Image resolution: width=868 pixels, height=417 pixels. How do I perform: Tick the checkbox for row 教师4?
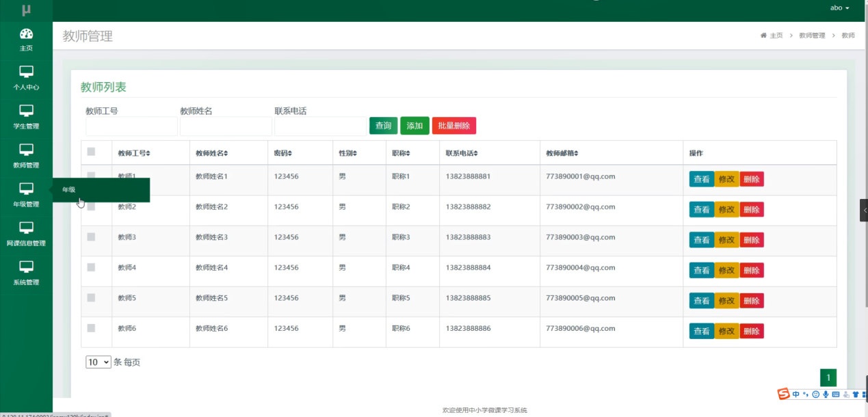click(x=91, y=267)
